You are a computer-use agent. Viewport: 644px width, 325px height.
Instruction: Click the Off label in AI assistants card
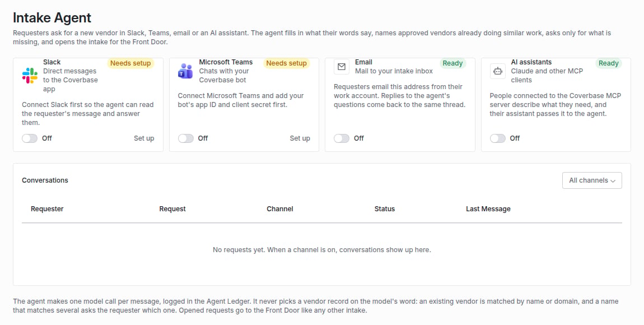click(x=515, y=138)
